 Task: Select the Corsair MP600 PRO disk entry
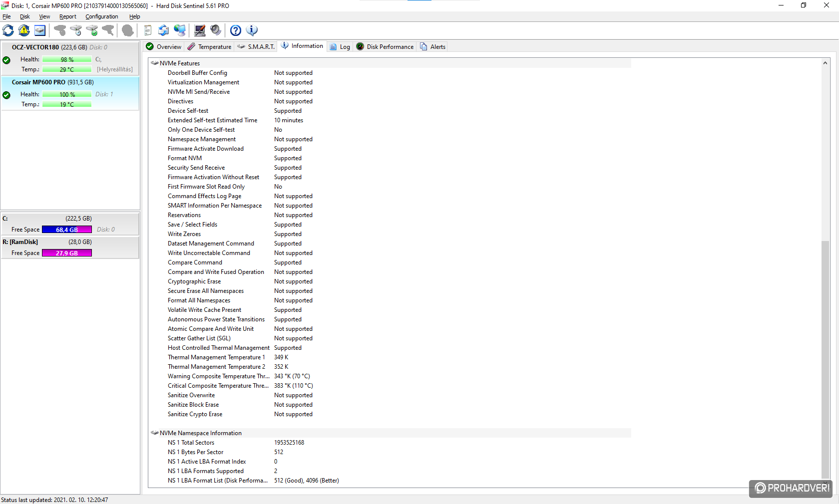(70, 93)
